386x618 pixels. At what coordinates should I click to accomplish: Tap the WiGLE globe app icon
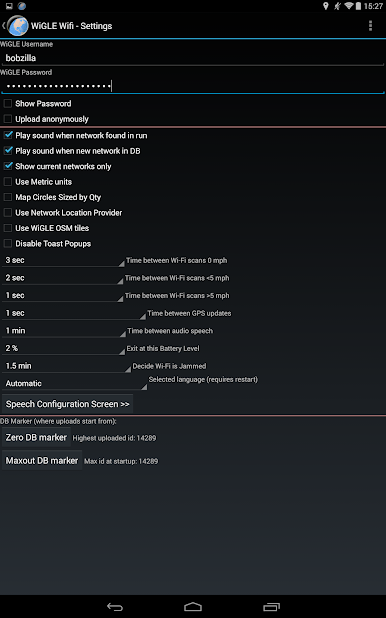[x=18, y=26]
